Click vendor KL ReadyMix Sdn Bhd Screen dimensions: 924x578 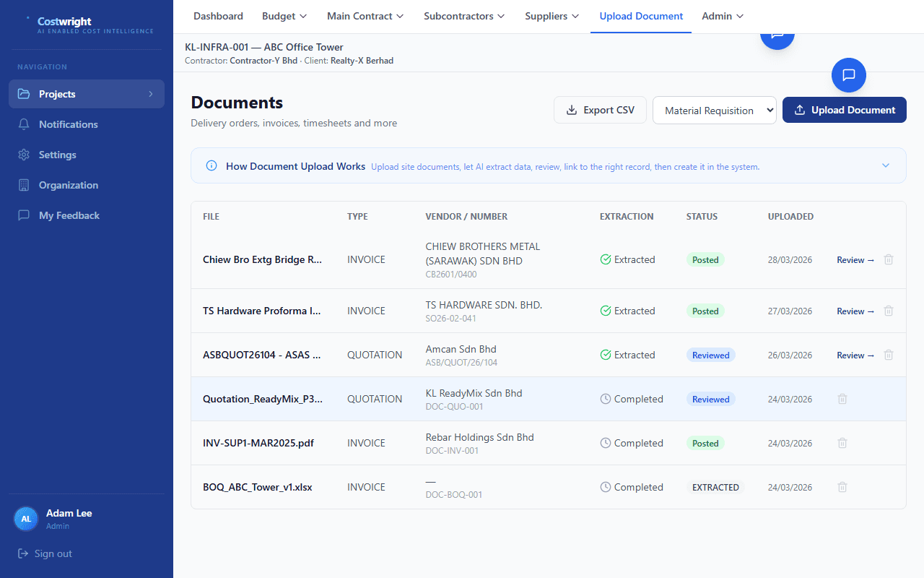click(474, 393)
